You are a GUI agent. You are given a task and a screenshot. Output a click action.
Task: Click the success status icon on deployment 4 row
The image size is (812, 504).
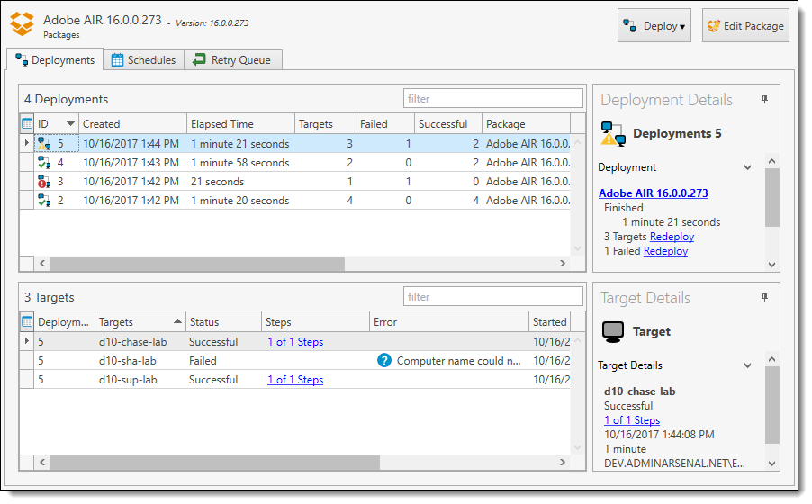tap(44, 163)
